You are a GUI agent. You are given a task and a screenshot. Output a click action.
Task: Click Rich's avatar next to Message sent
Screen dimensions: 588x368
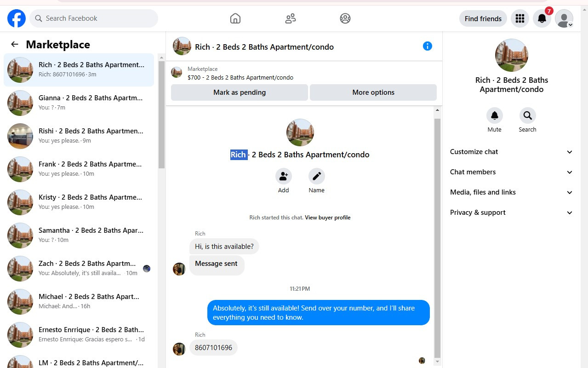point(179,269)
